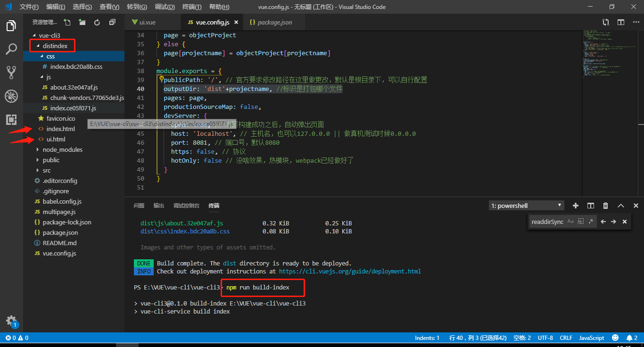Click the Open Changes icon in editor toolbar
644x347 pixels.
pos(606,22)
